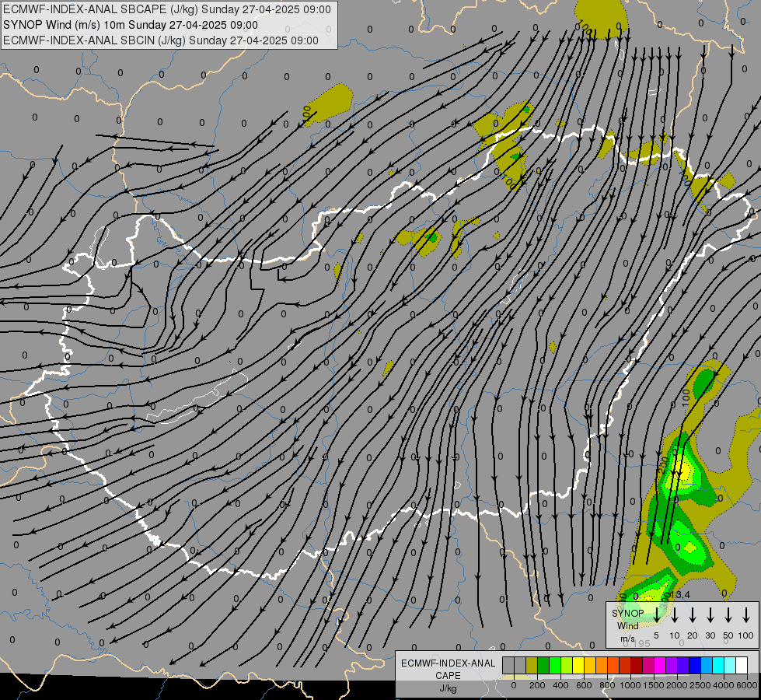Select the SBCIN title line in header
This screenshot has width=761, height=700.
(x=161, y=40)
